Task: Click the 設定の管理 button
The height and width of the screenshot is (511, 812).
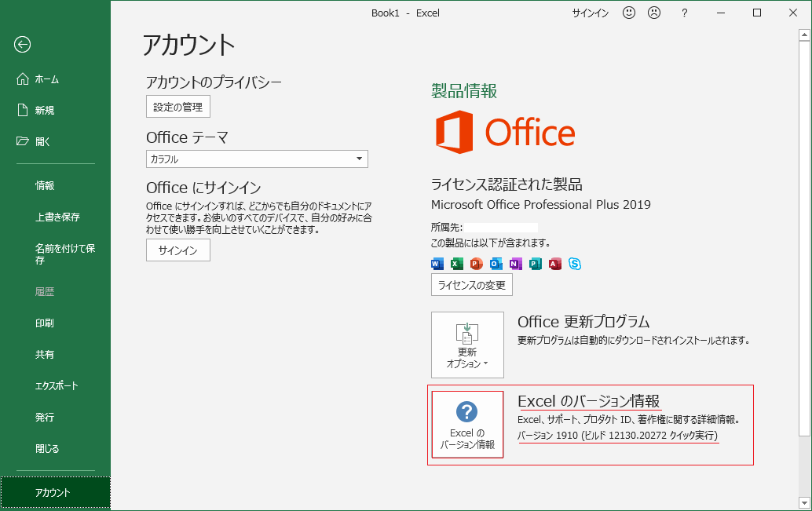Action: [x=178, y=107]
